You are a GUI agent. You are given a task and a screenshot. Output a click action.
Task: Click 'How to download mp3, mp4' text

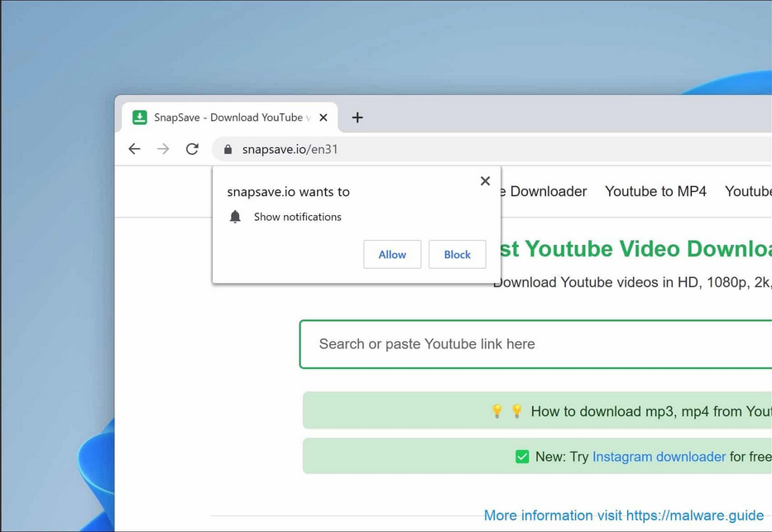tap(620, 411)
